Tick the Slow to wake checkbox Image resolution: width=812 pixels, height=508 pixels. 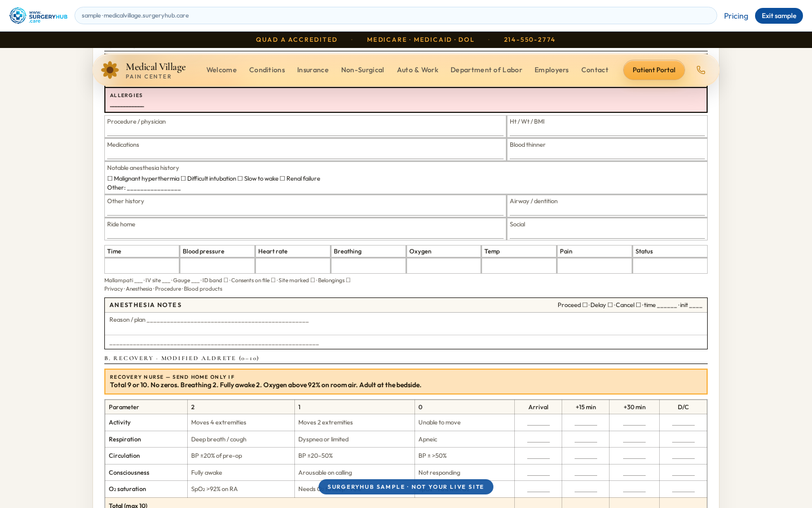(240, 178)
